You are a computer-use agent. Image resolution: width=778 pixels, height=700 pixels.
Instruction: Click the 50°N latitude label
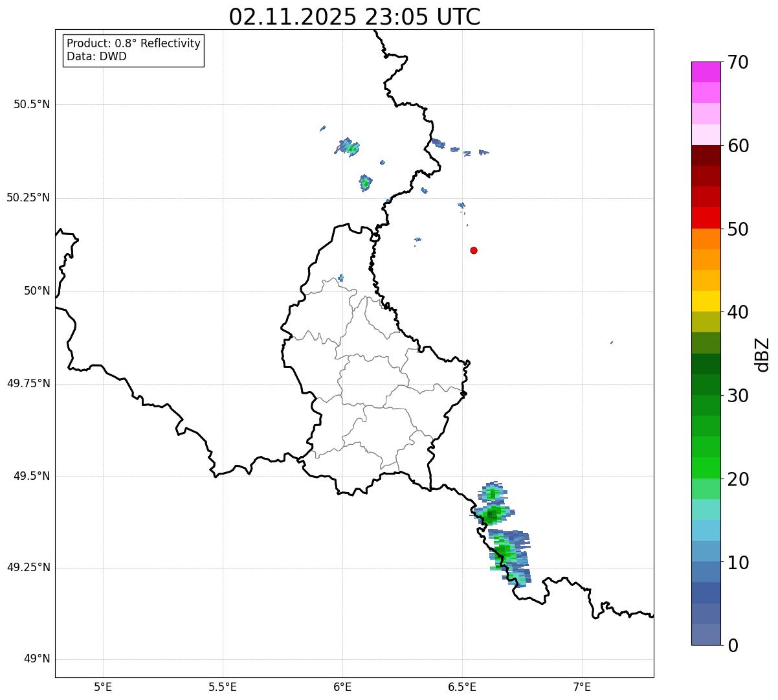(37, 291)
